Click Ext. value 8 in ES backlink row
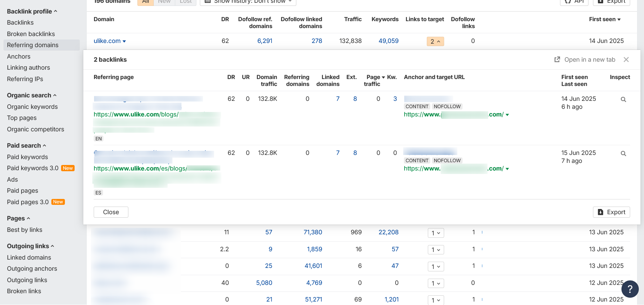This screenshot has width=644, height=305. tap(355, 153)
